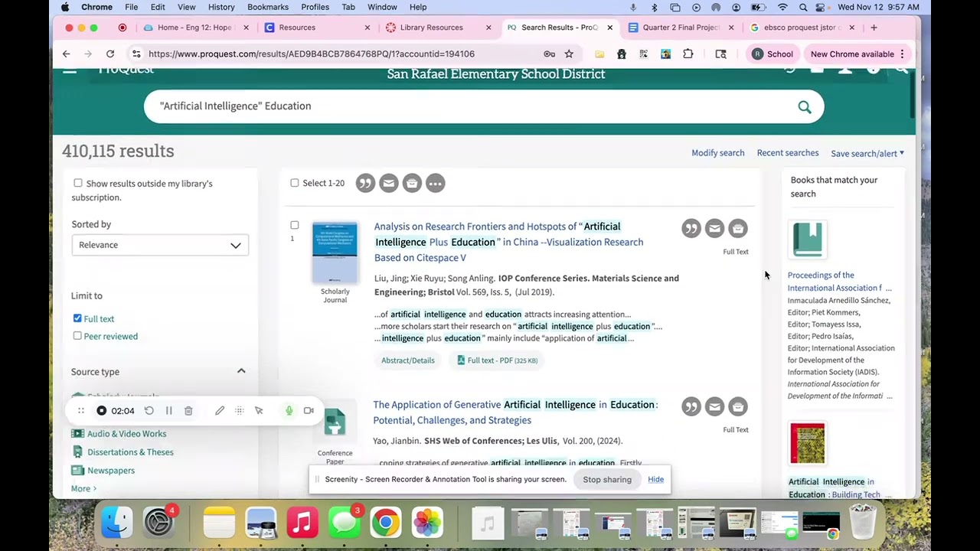Switch to ebsco proquest jstor tab
Image resolution: width=980 pixels, height=551 pixels.
(x=802, y=28)
